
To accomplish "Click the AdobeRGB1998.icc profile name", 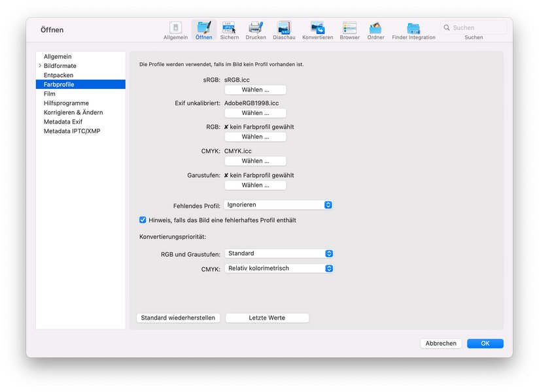I will click(251, 103).
